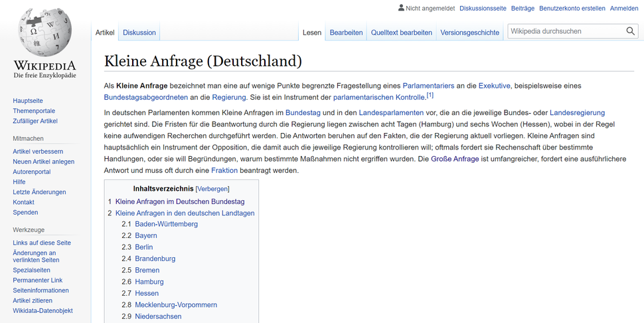Viewport: 644px width, 323px height.
Task: Open the Autorenportal link
Action: (32, 171)
